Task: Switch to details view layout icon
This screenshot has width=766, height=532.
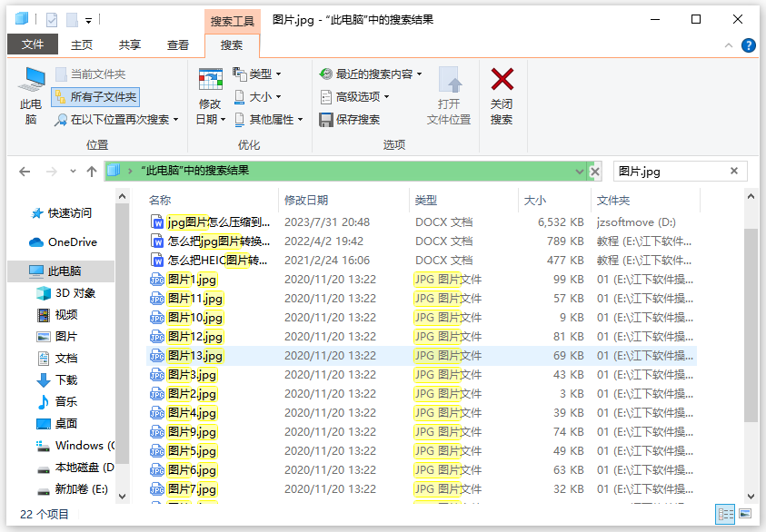Action: pos(725,514)
